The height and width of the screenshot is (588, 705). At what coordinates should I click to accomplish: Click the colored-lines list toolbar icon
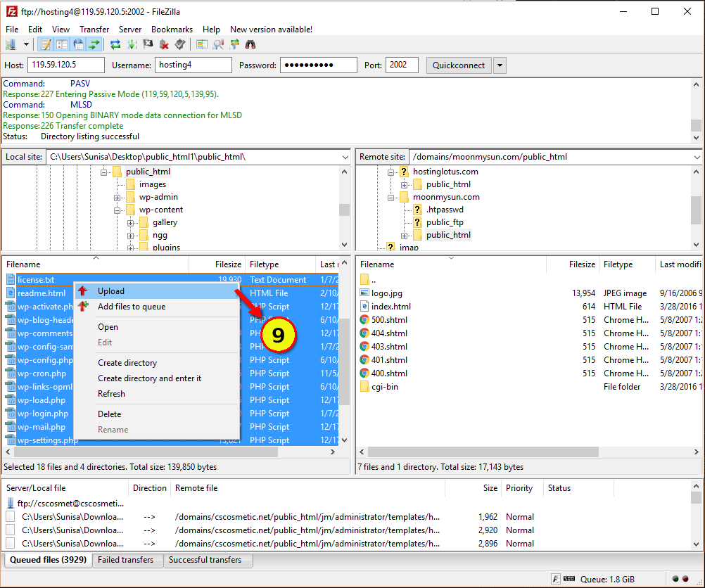[202, 44]
